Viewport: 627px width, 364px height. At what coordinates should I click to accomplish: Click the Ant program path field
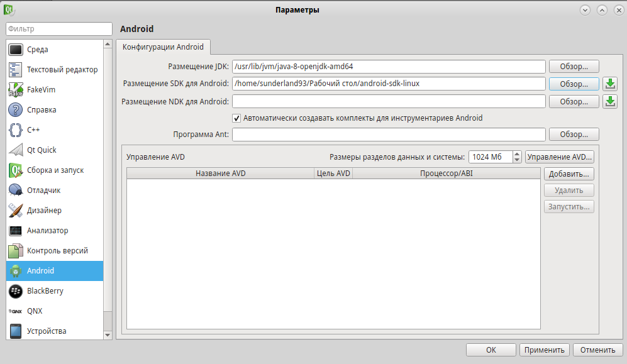389,135
